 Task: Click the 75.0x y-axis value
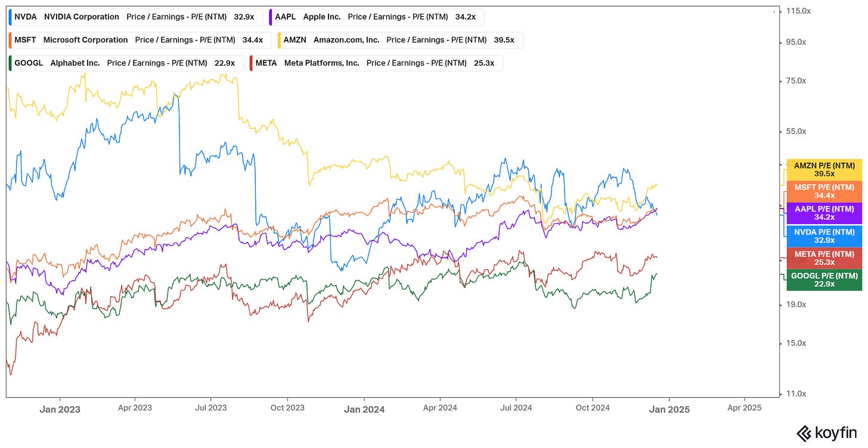797,80
